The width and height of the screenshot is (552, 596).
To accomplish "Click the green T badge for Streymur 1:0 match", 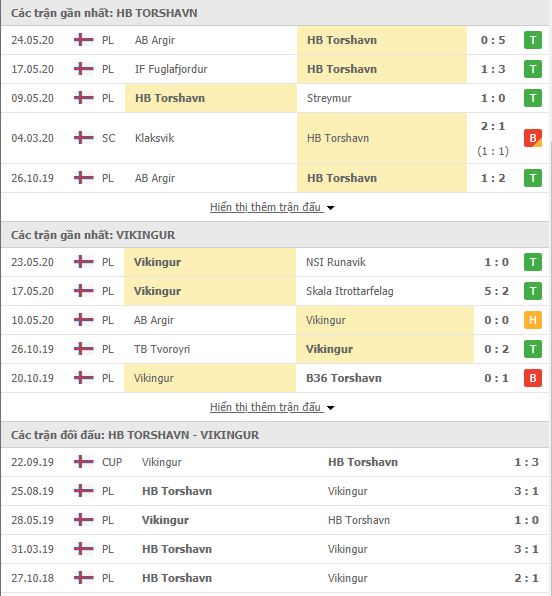I will (533, 98).
